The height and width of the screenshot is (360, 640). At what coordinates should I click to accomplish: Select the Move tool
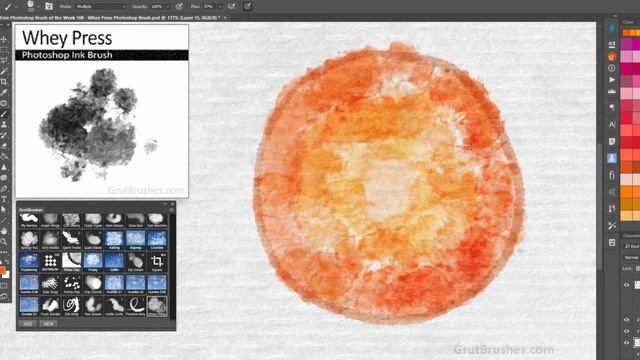[4, 39]
